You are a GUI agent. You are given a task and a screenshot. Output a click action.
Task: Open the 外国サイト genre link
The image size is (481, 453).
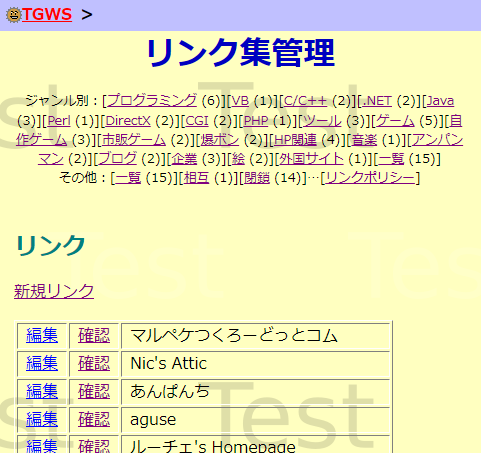(x=311, y=159)
